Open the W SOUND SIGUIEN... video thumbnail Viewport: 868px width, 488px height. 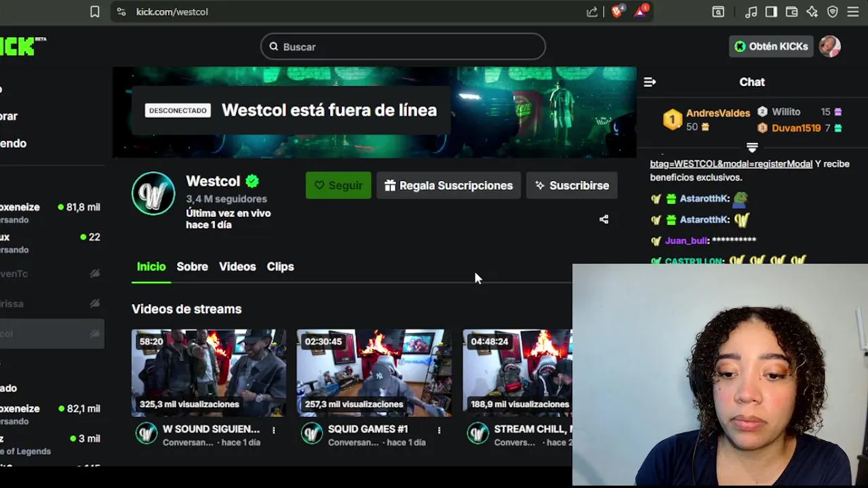pos(209,373)
